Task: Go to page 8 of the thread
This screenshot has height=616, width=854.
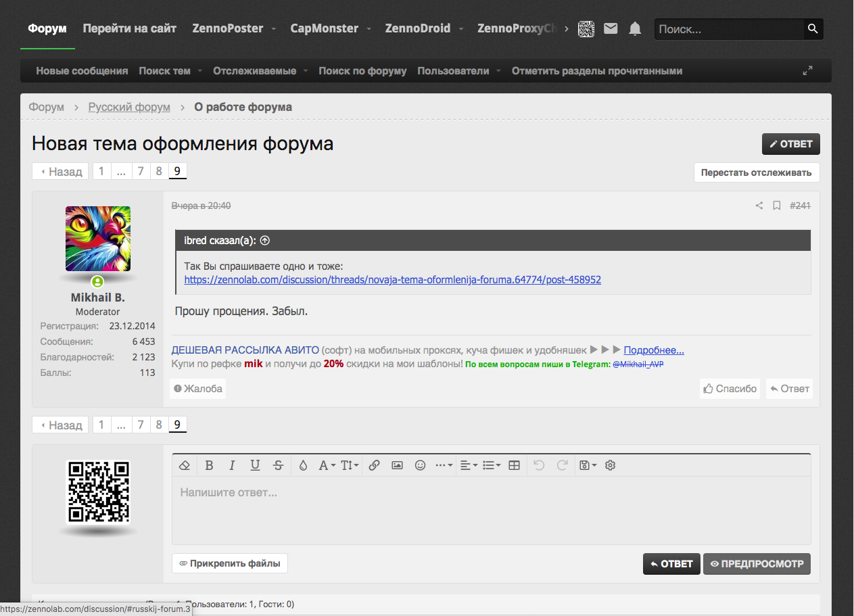Action: click(x=159, y=171)
